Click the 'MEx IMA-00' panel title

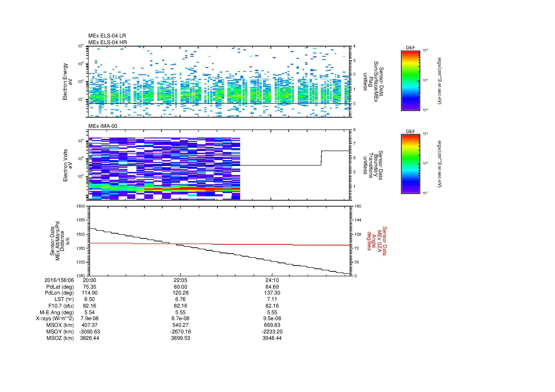pos(103,126)
